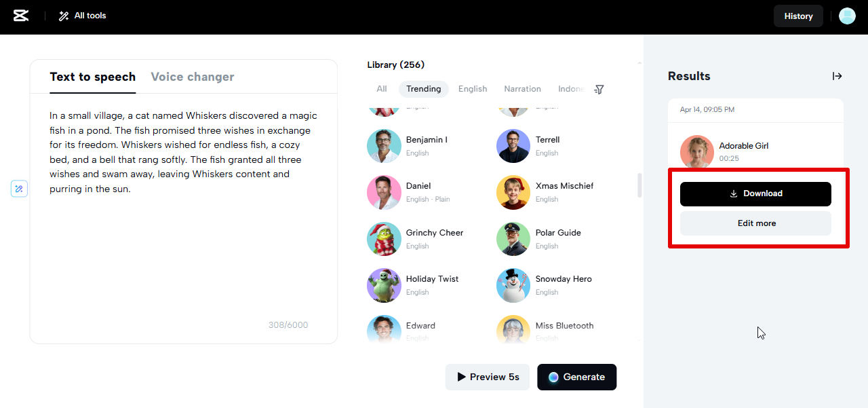Pick the Xmas Mischief voice avatar
The height and width of the screenshot is (408, 868).
pos(513,192)
